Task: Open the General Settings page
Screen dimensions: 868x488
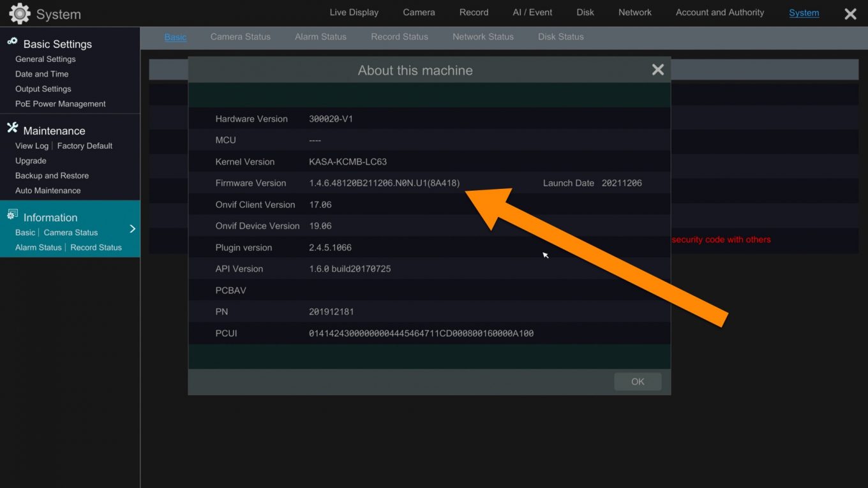Action: click(45, 59)
